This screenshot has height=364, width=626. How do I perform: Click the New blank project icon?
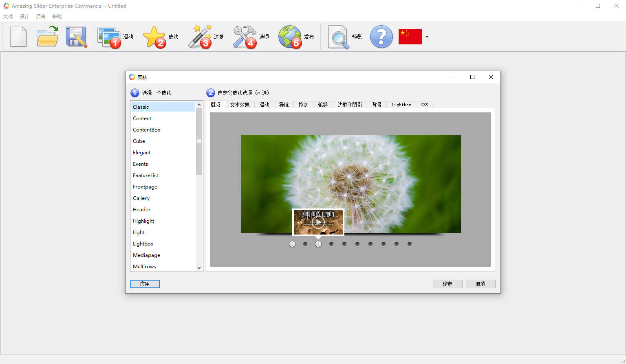click(x=18, y=37)
